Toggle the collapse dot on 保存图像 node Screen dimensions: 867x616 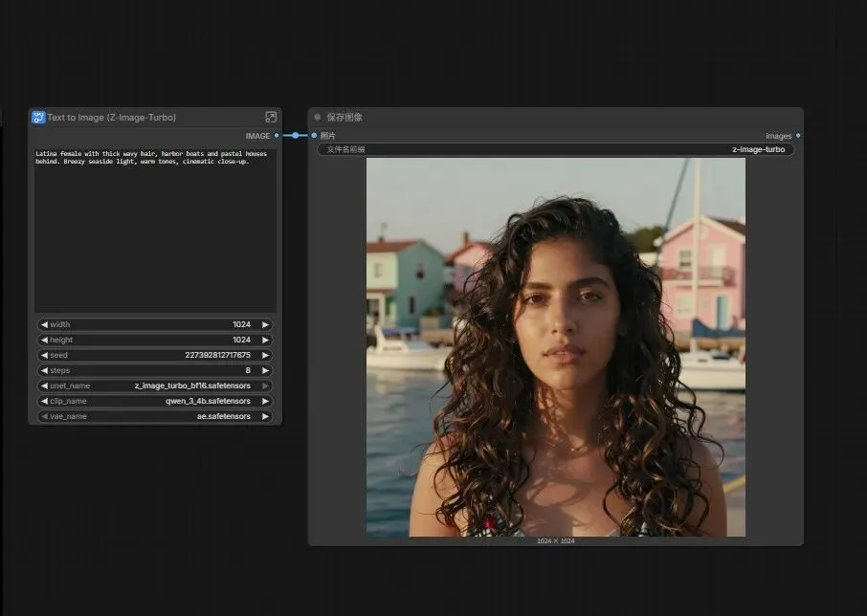pyautogui.click(x=318, y=117)
